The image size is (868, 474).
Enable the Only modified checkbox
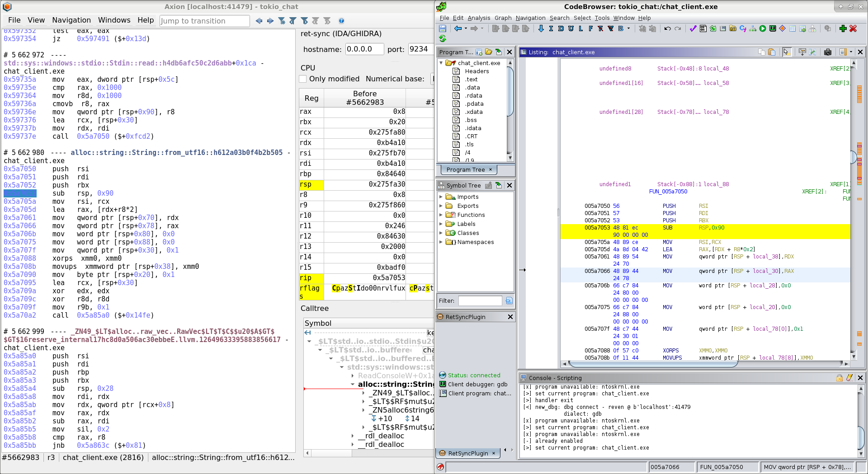[x=303, y=79]
